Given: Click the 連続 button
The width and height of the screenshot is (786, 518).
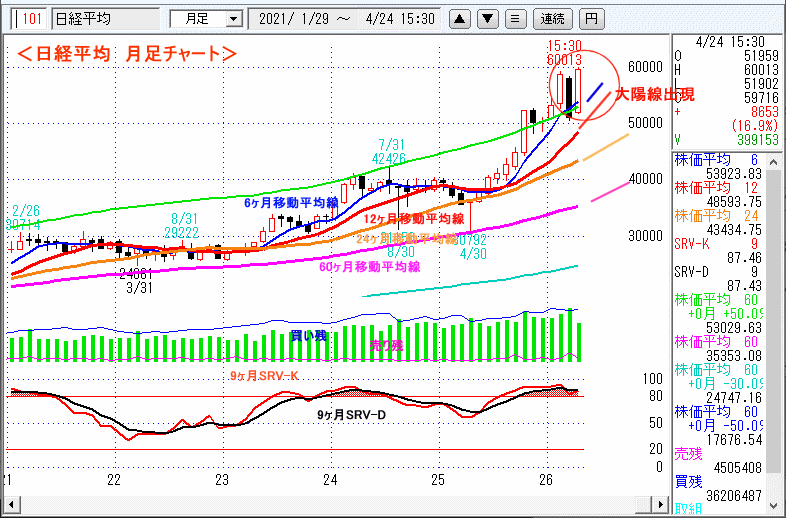Looking at the screenshot, I should click(552, 19).
